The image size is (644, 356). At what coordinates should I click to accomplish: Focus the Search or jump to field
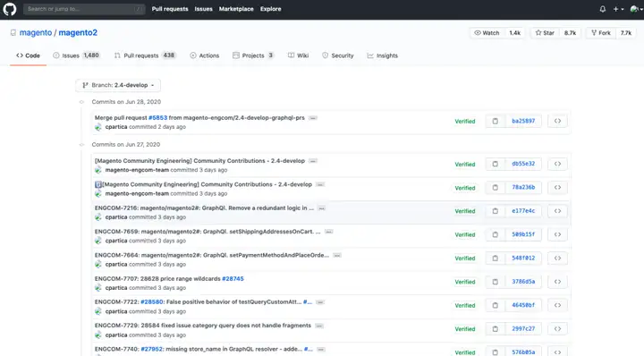point(84,9)
